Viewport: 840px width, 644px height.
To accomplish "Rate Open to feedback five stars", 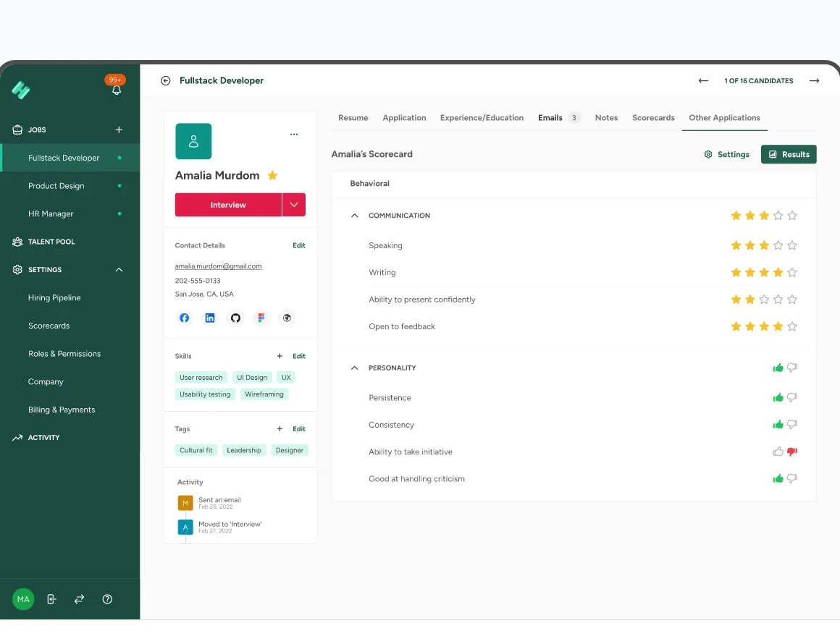I will [792, 326].
